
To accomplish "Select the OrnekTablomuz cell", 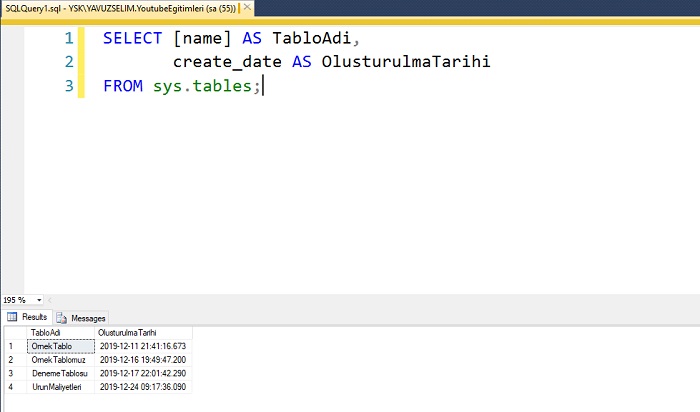I will (61, 360).
